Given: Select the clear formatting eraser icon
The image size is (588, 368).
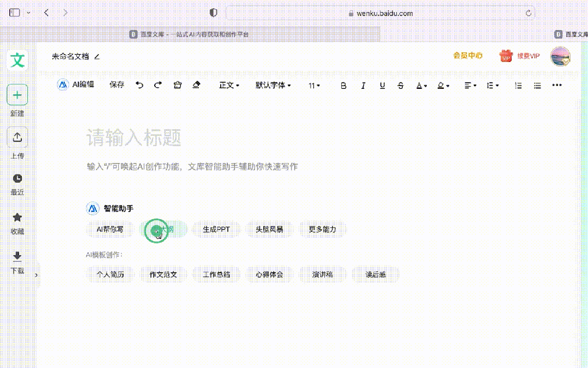Looking at the screenshot, I should [197, 85].
